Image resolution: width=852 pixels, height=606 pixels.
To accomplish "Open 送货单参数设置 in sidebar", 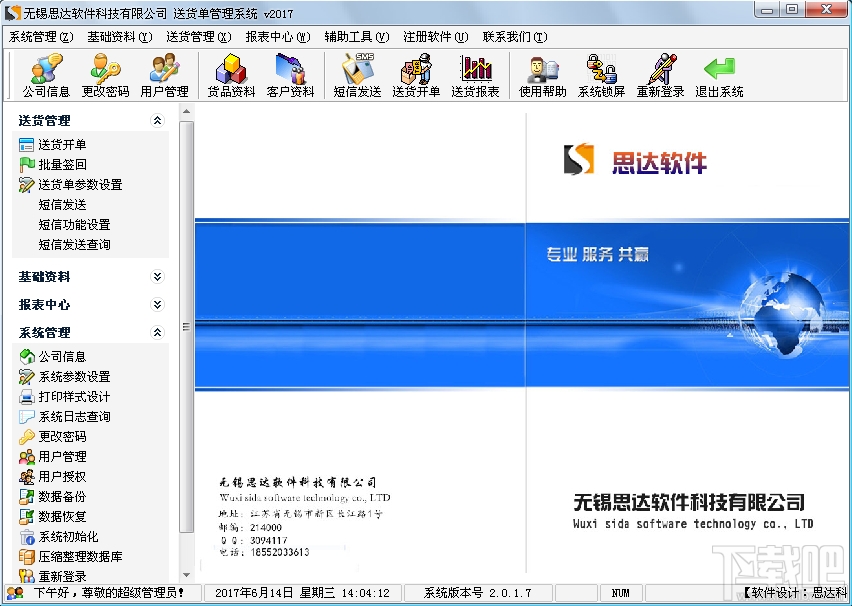I will click(x=71, y=185).
